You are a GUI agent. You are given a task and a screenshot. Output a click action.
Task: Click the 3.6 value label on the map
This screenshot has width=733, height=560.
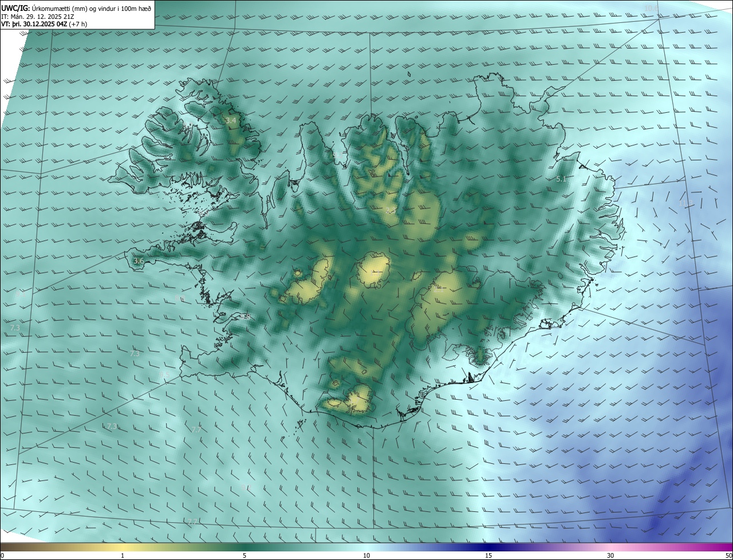pyautogui.click(x=139, y=261)
